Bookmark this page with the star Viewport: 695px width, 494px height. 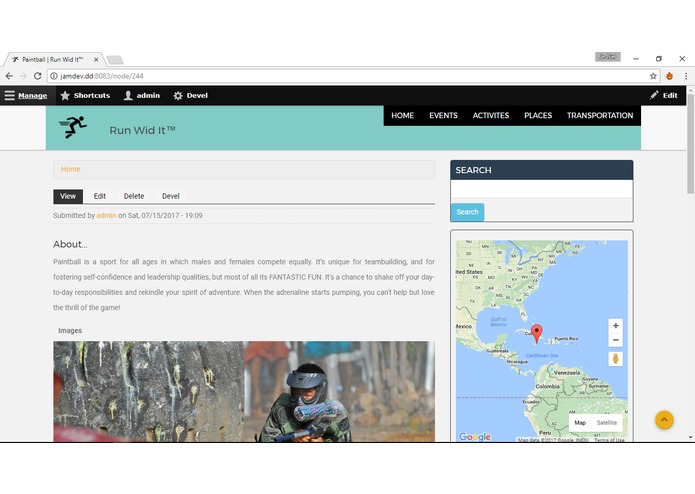click(653, 76)
